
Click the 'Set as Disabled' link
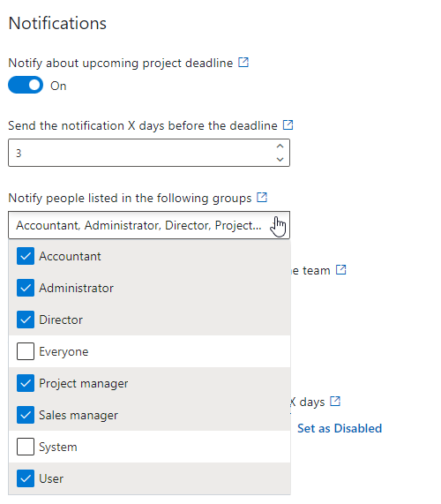tap(340, 428)
